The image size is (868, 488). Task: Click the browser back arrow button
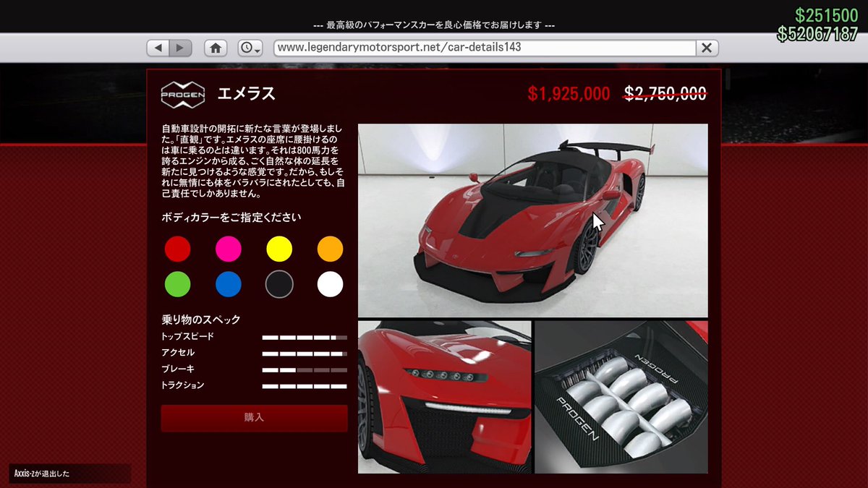[158, 48]
